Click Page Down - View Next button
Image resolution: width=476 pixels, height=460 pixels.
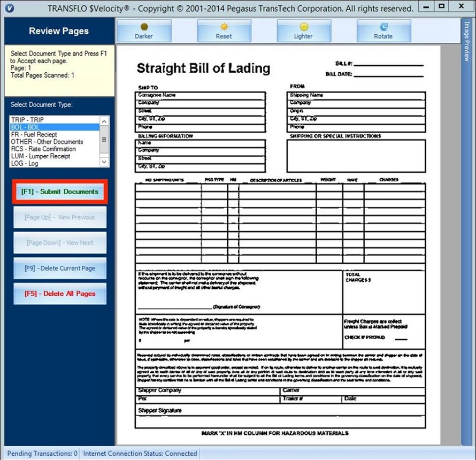coord(60,243)
